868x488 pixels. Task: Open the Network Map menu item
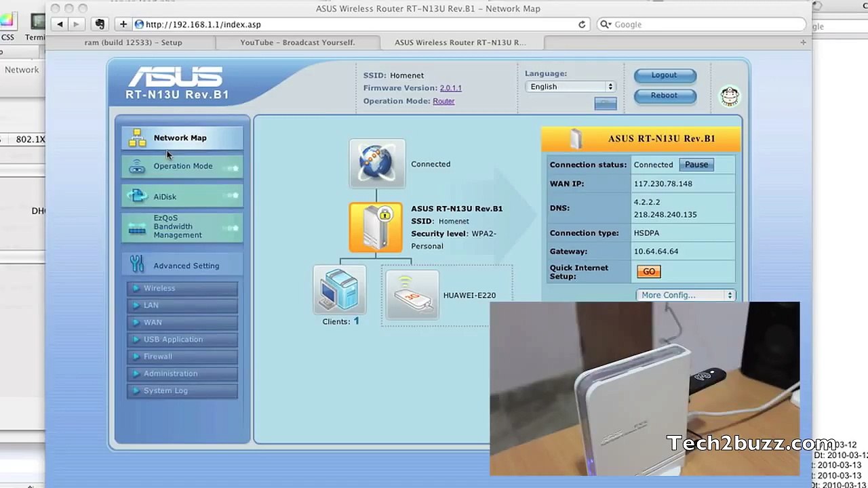(x=182, y=138)
